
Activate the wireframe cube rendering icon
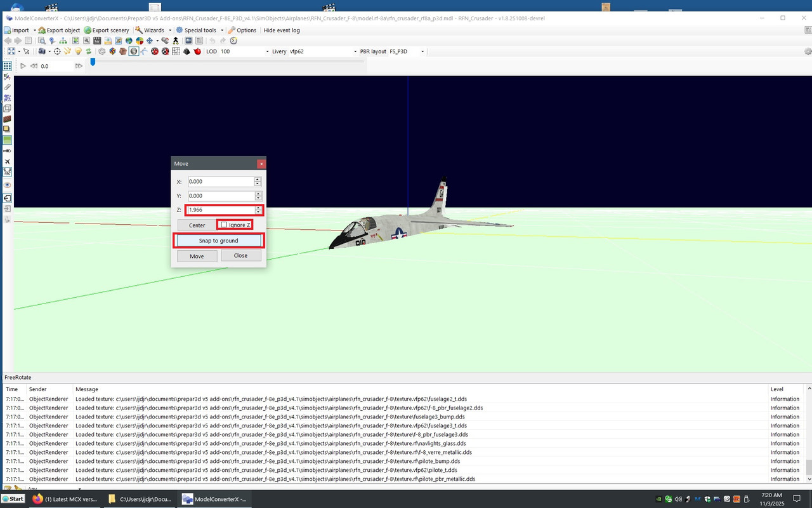(101, 51)
